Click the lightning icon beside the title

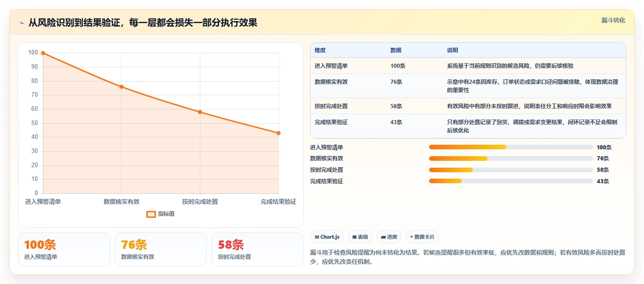pyautogui.click(x=22, y=23)
